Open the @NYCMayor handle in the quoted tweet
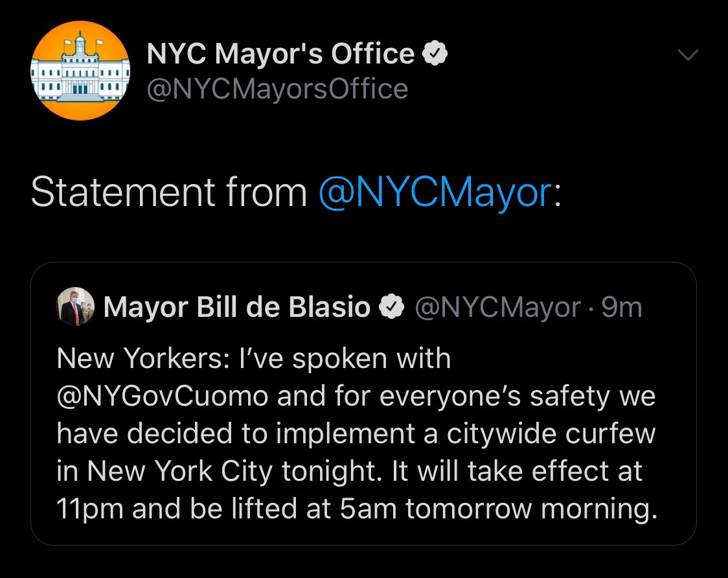 (x=497, y=308)
